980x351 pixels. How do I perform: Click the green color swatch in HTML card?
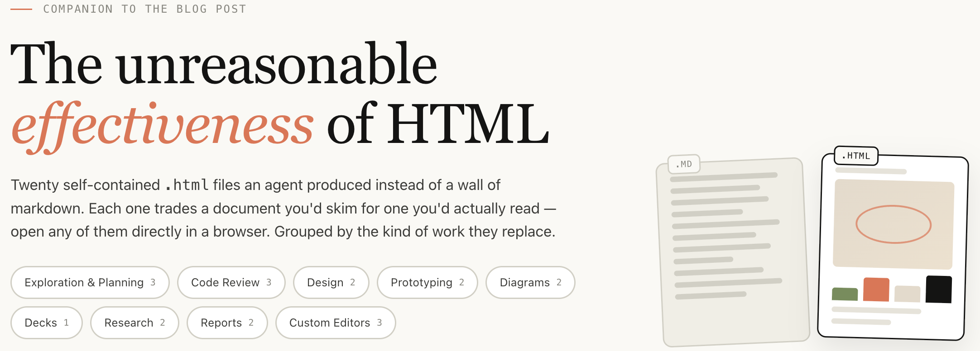point(845,294)
